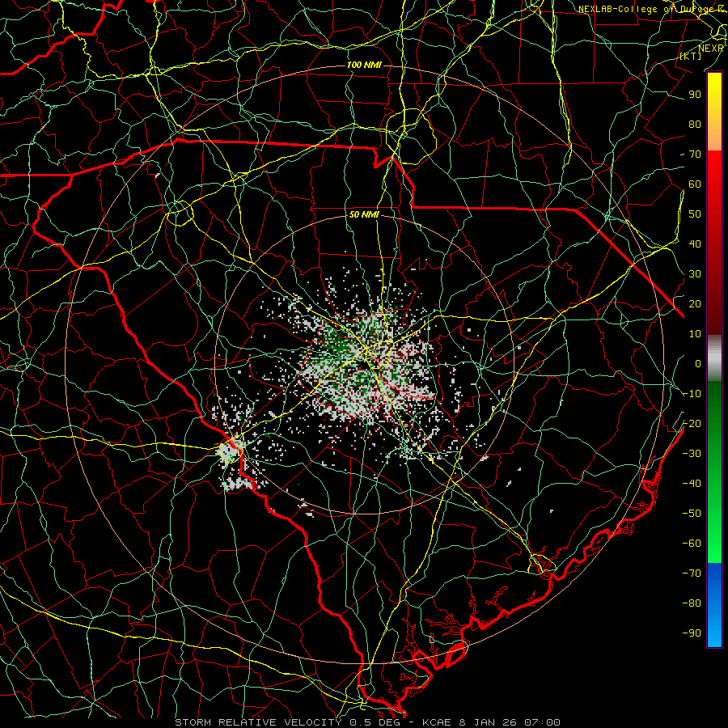Click the [KT] units label
This screenshot has height=728, width=728.
(691, 56)
